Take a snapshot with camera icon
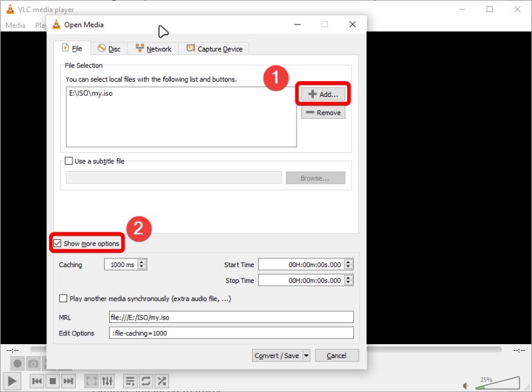The width and height of the screenshot is (532, 392). click(33, 364)
